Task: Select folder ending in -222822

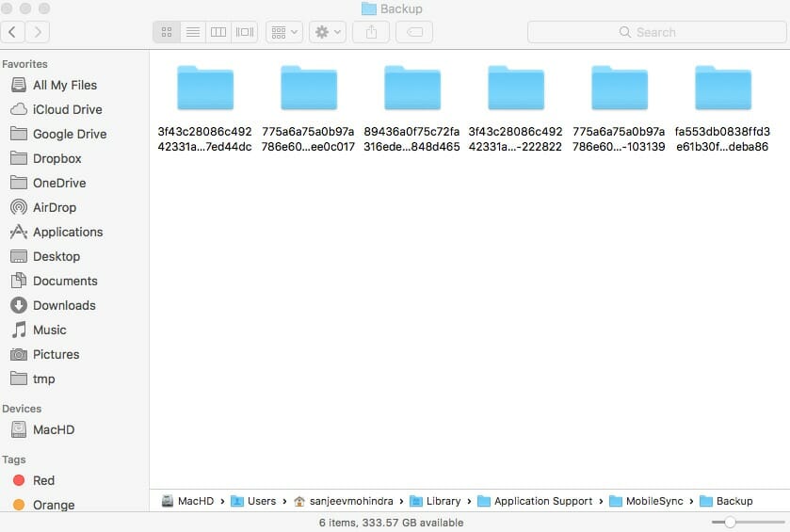Action: coord(515,109)
